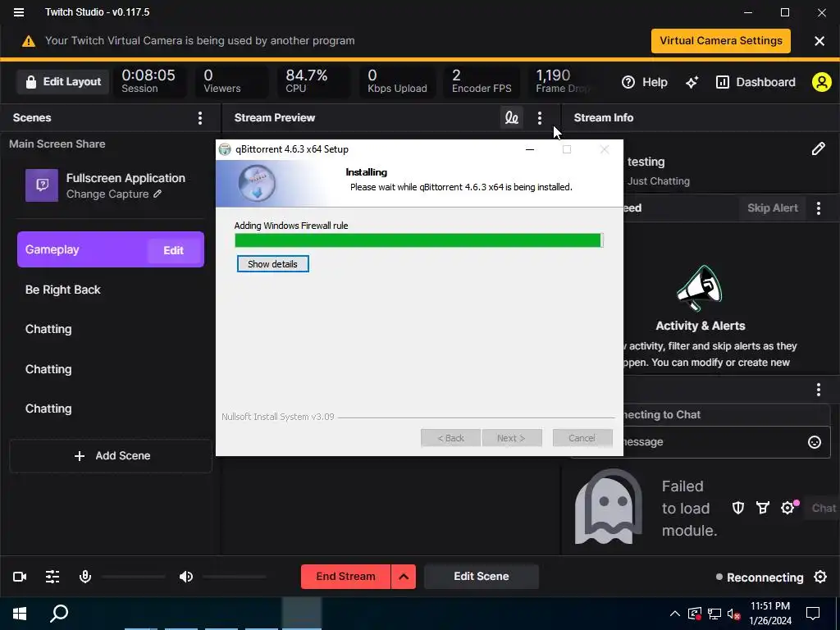
Task: Select the second Chatting scene
Action: [x=48, y=370]
